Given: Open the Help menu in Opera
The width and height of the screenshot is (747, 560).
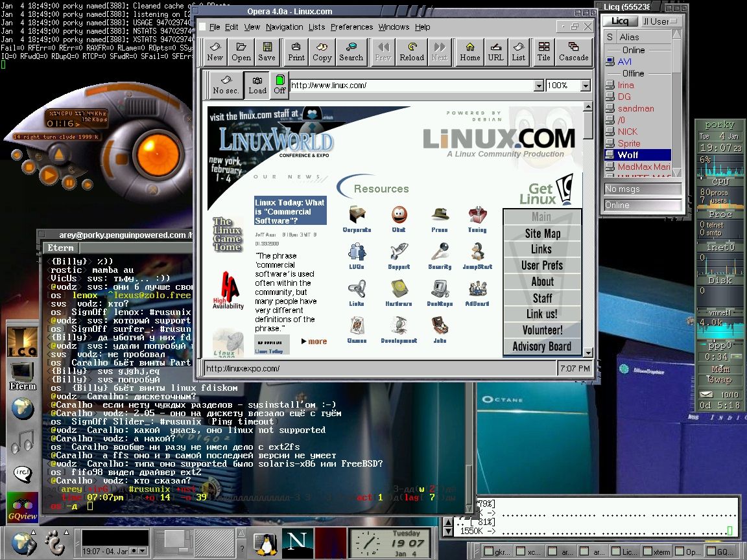Looking at the screenshot, I should [423, 27].
